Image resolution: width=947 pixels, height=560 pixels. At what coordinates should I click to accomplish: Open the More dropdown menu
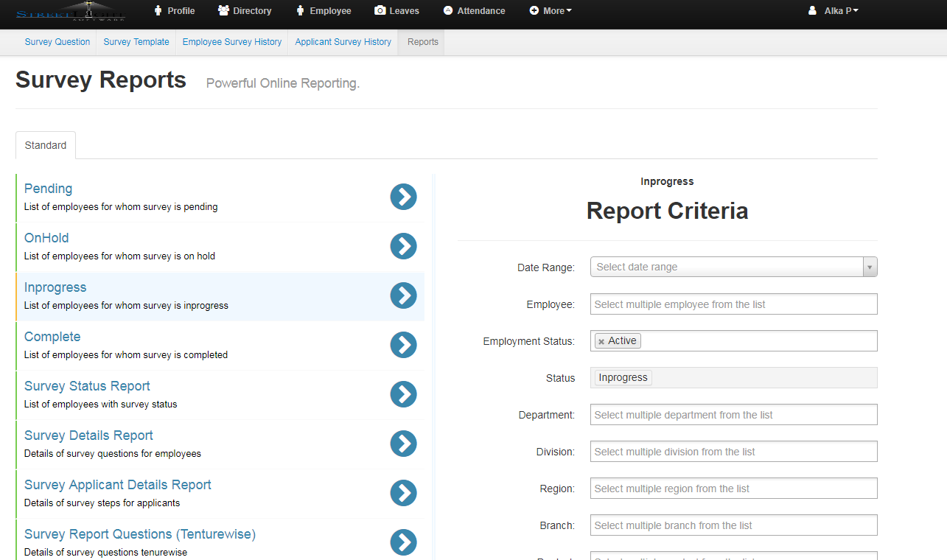[551, 11]
